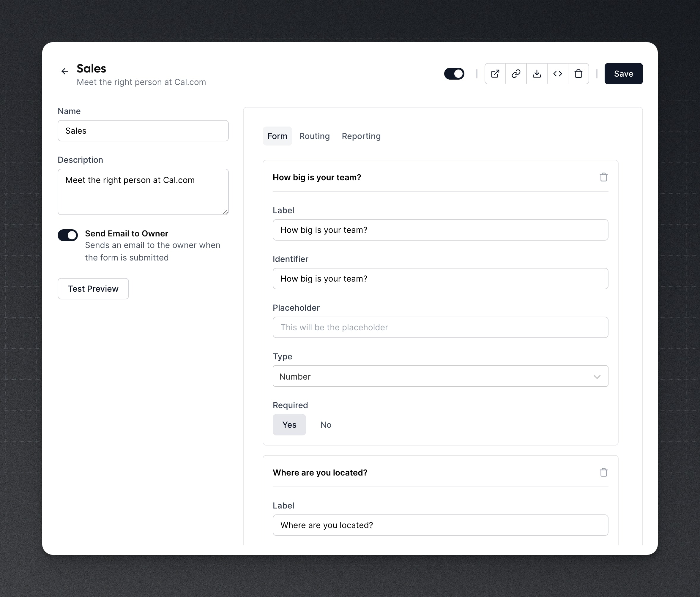Disable Send Email to Owner toggle
Viewport: 700px width, 597px height.
[x=67, y=235]
